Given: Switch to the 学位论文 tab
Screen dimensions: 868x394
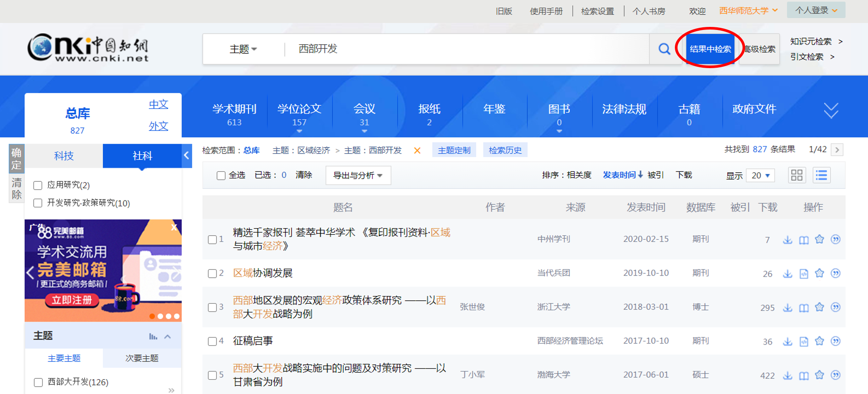Looking at the screenshot, I should click(x=299, y=115).
